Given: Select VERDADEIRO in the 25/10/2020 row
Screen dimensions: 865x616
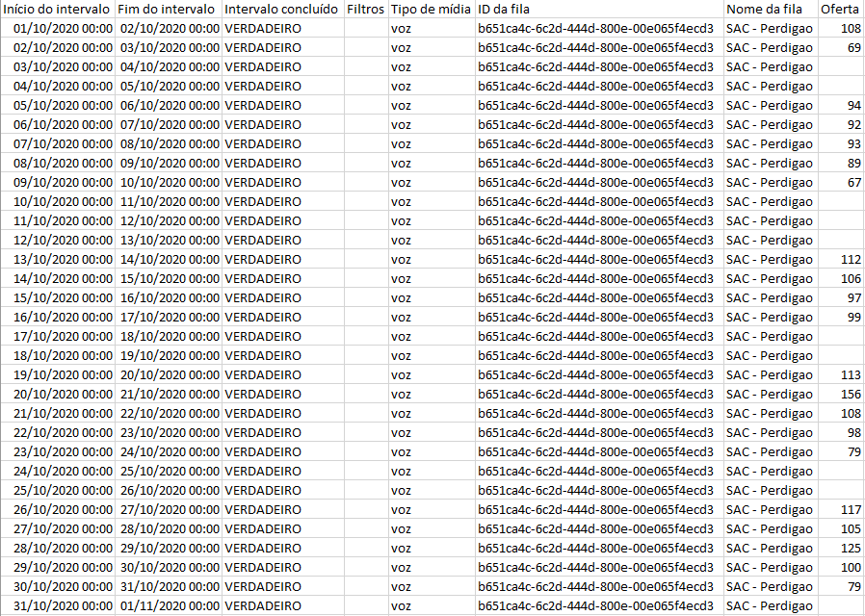Looking at the screenshot, I should pos(283,491).
